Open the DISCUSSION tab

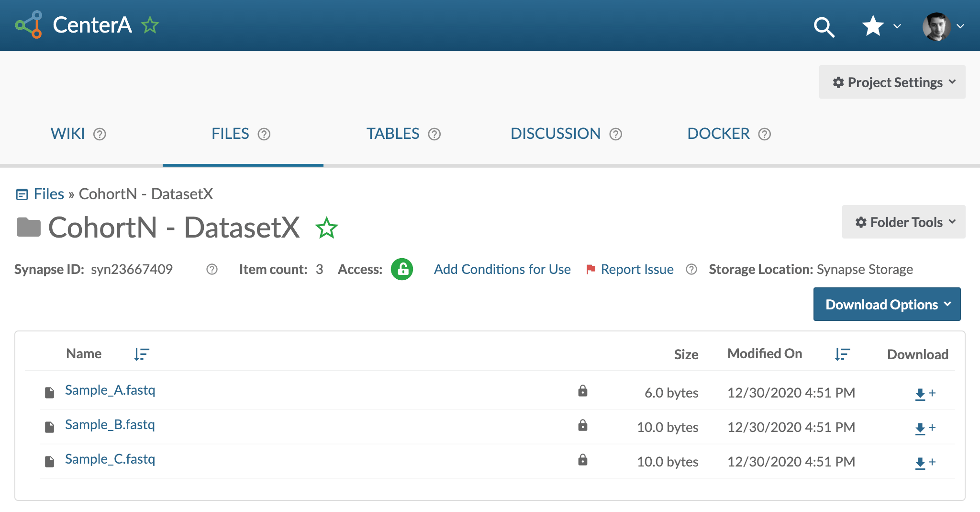pyautogui.click(x=555, y=134)
